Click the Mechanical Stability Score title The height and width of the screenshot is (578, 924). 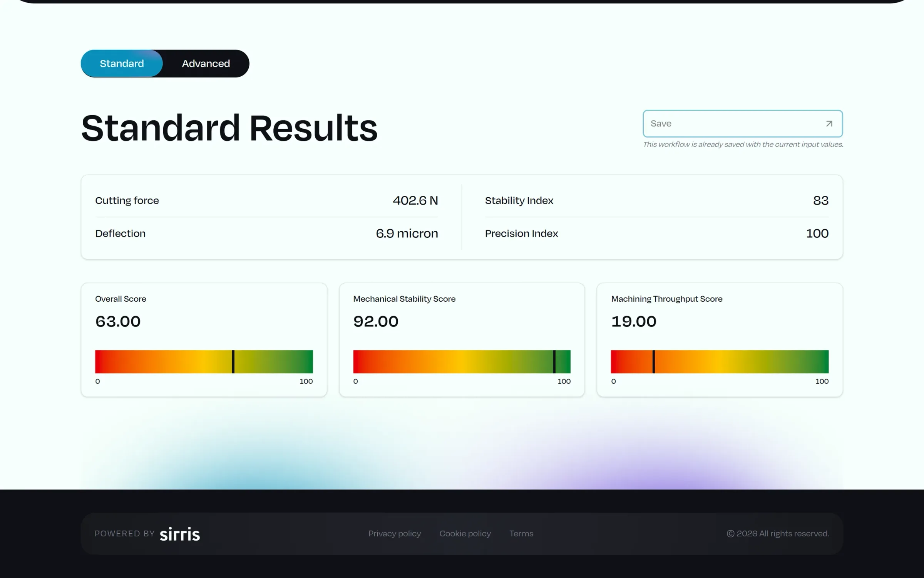[404, 299]
